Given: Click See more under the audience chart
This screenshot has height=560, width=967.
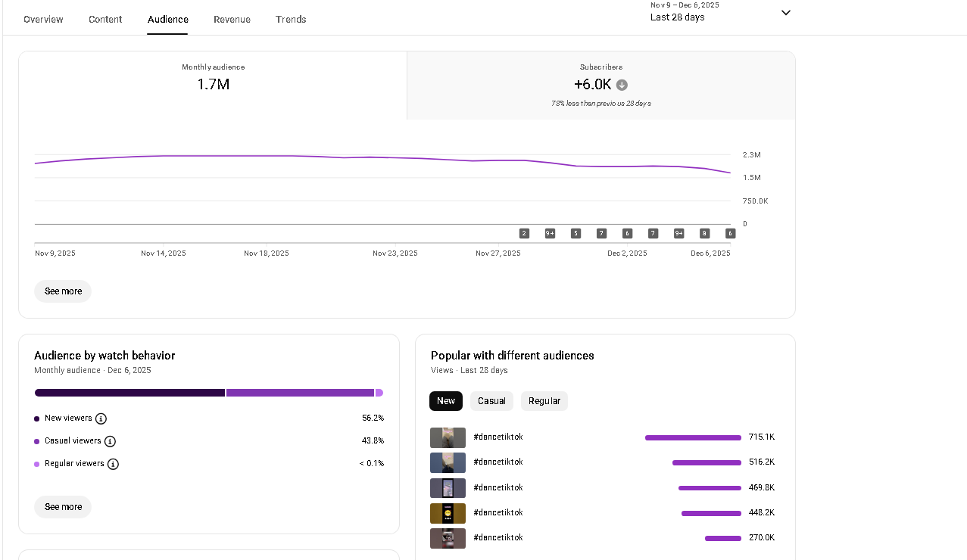Looking at the screenshot, I should [63, 291].
